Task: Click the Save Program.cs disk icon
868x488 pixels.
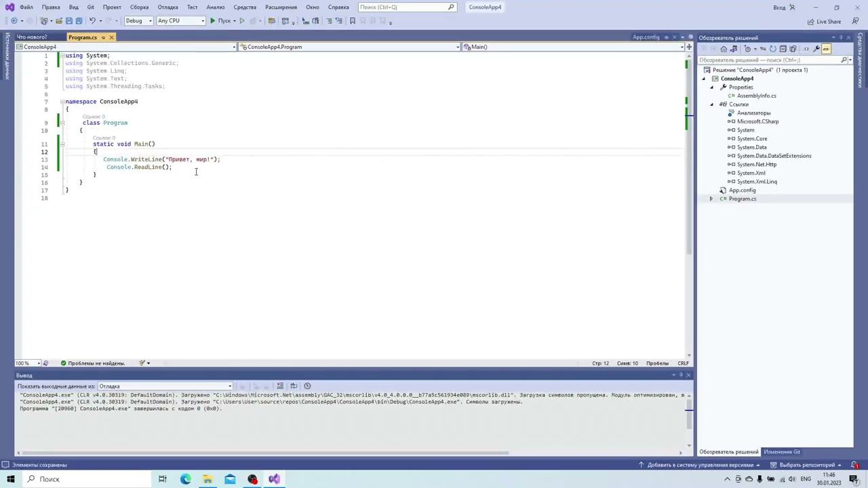Action: [x=69, y=20]
